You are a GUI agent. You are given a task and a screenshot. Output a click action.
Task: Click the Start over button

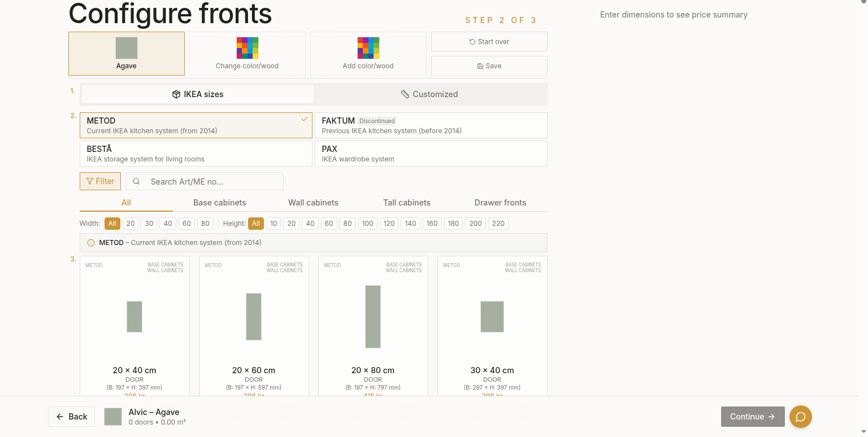pyautogui.click(x=489, y=42)
